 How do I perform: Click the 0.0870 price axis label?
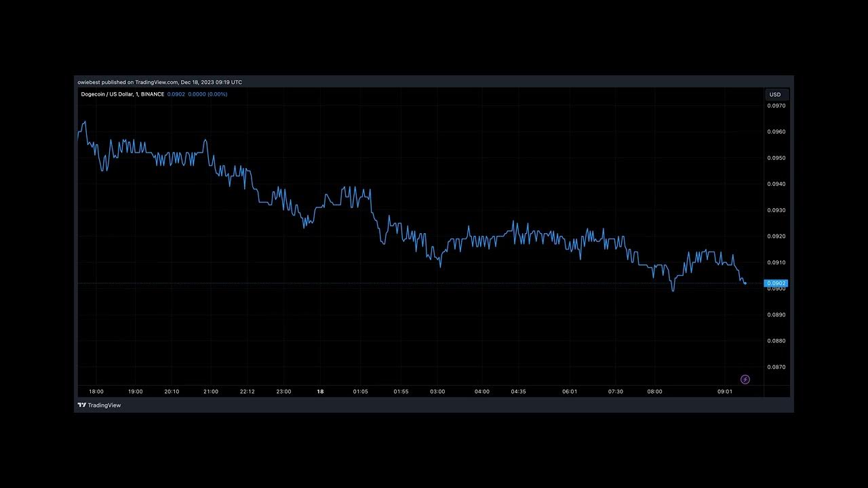click(x=776, y=367)
